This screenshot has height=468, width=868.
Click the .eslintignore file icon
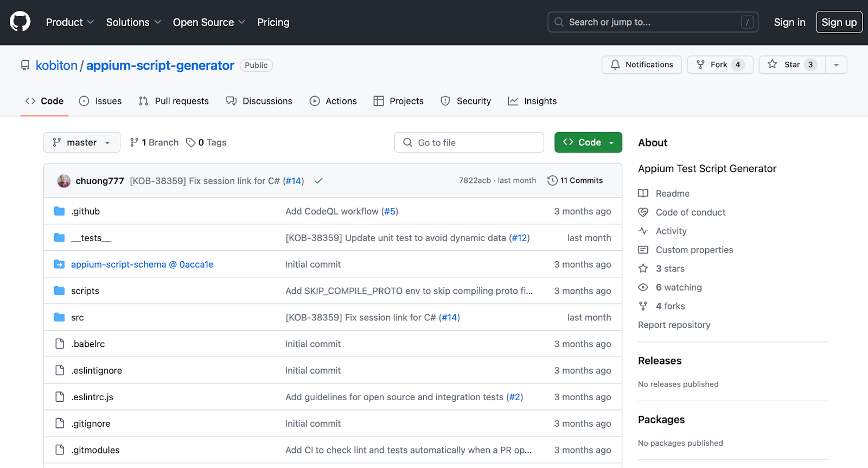[x=60, y=370]
